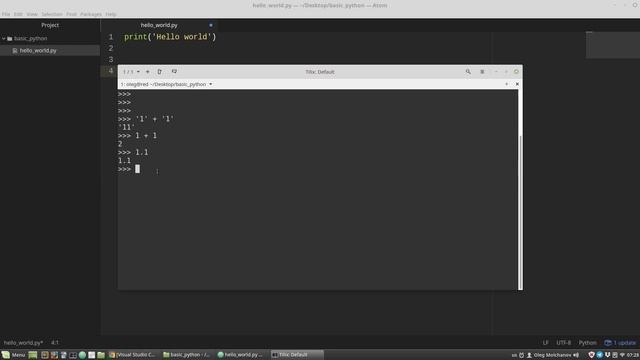Select hello_world.py in the project tree
The height and width of the screenshot is (360, 640).
point(38,51)
